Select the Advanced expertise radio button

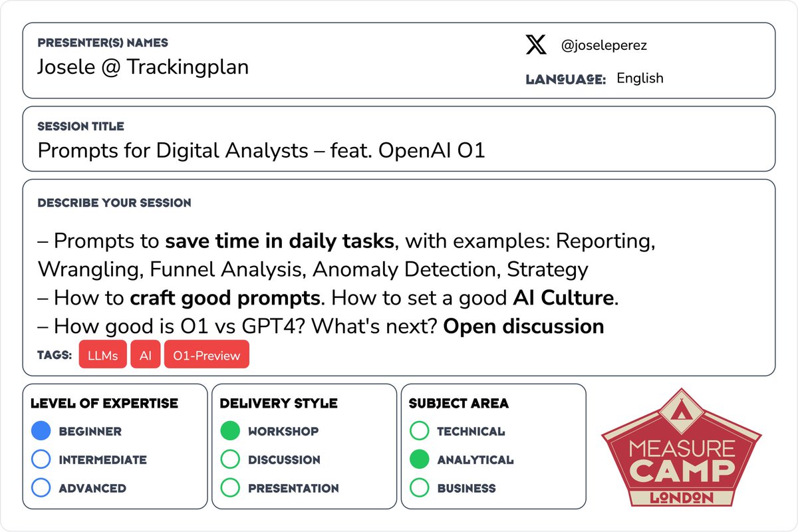[x=41, y=488]
